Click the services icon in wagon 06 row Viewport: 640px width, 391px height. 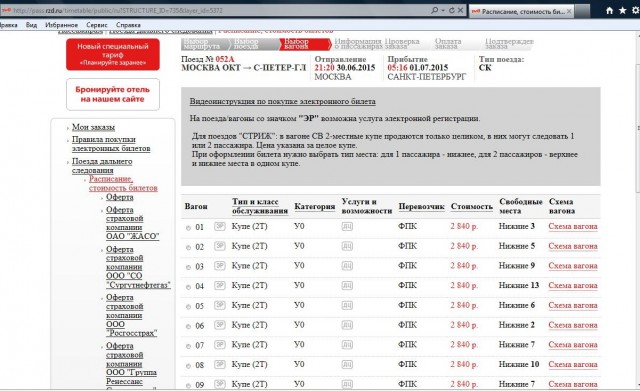(x=347, y=325)
